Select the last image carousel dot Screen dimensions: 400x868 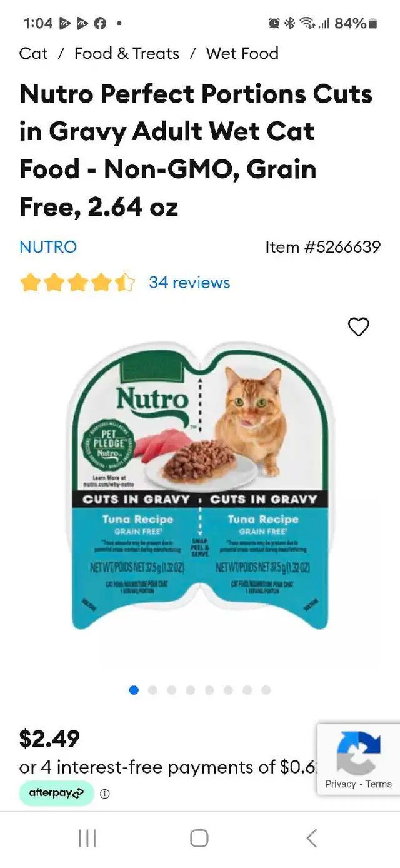click(266, 690)
